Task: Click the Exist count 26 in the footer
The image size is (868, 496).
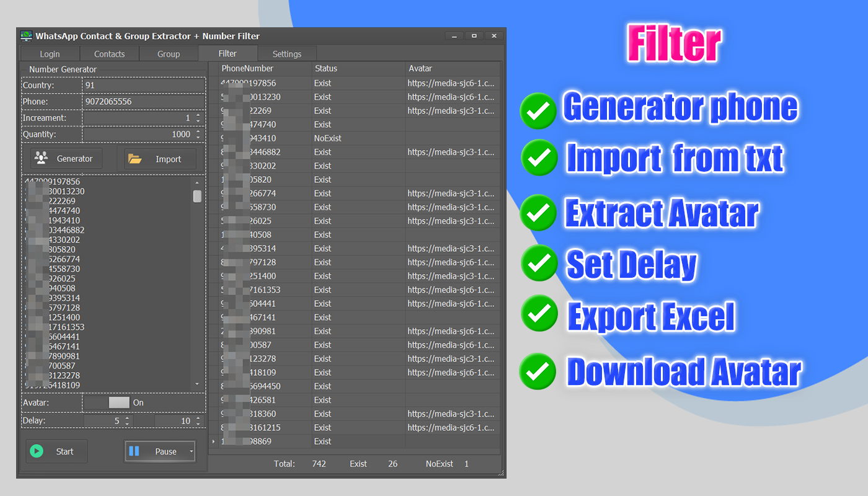Action: [392, 464]
